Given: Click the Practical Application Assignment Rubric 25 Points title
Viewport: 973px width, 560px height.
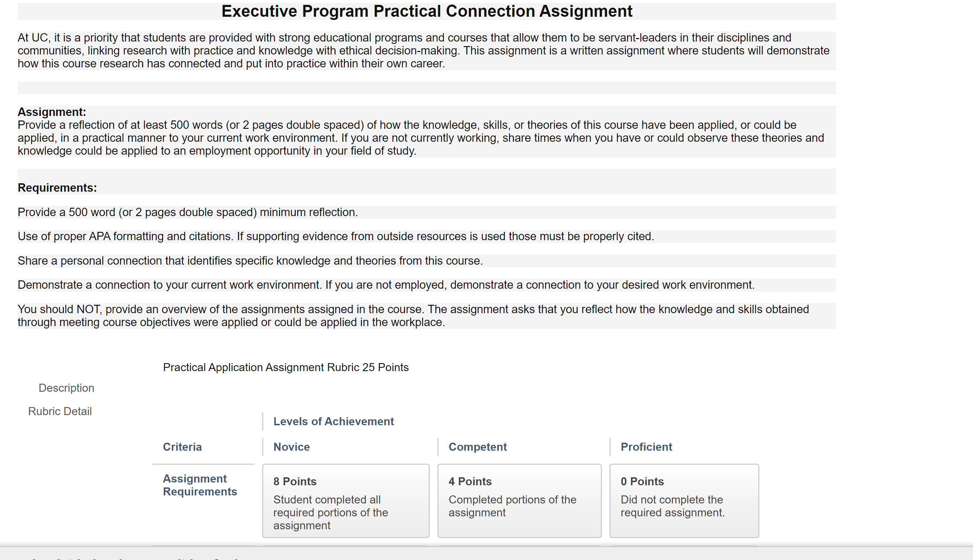Looking at the screenshot, I should pos(286,367).
